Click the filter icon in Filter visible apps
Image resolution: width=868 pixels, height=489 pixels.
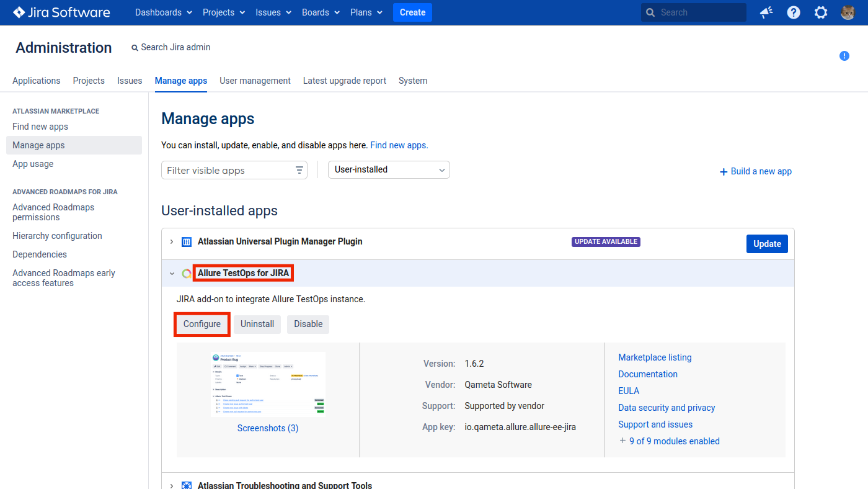[x=299, y=170]
